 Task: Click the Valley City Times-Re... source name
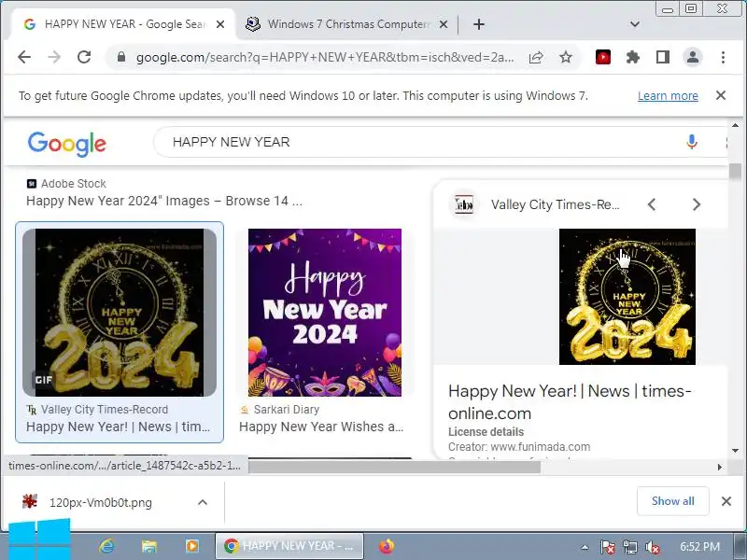pos(555,204)
